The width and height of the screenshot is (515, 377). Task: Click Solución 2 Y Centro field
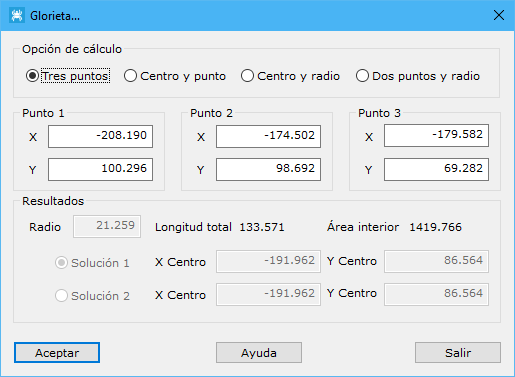coord(436,294)
